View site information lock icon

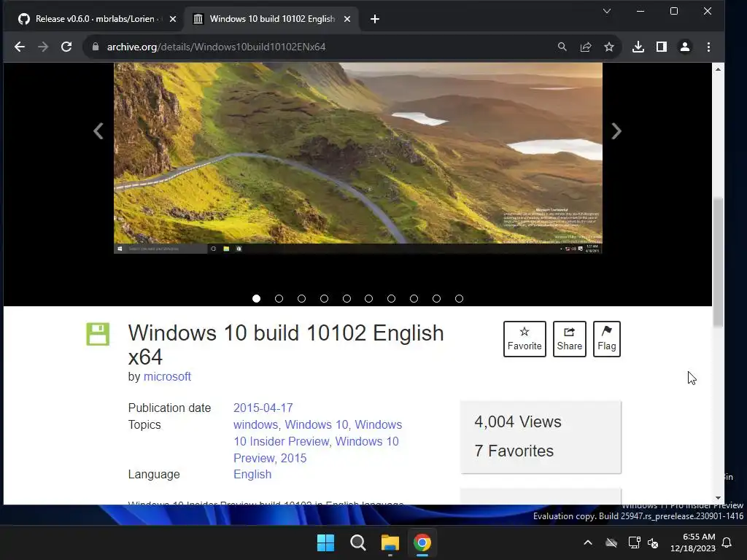click(96, 47)
